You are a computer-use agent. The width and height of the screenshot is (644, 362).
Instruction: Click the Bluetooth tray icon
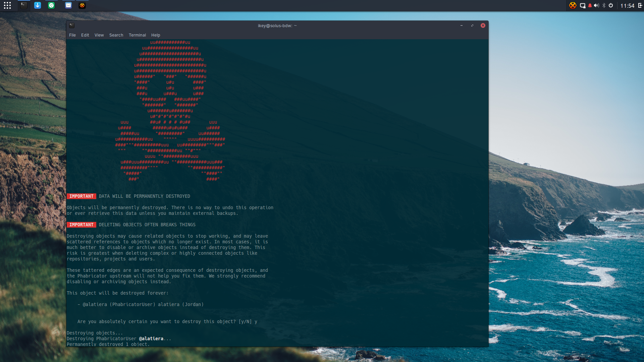click(604, 5)
